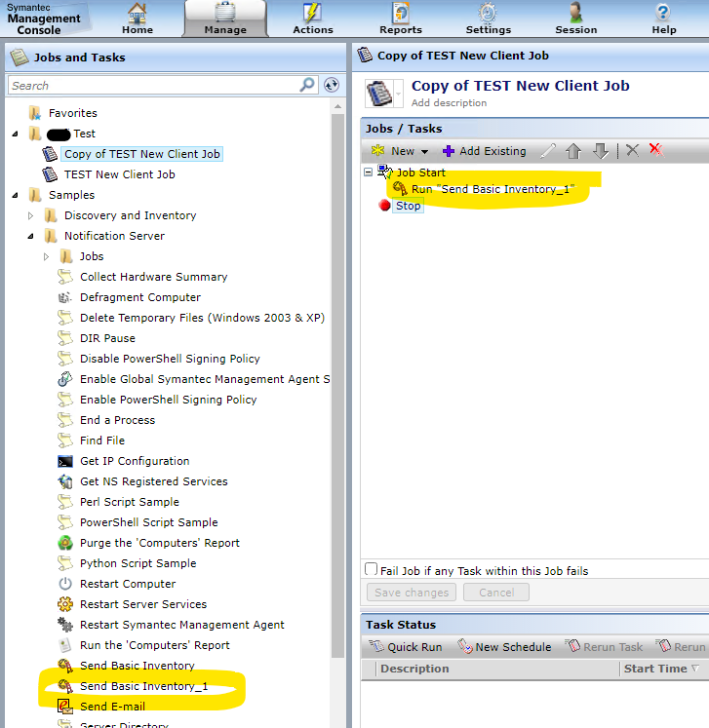Open the job icon dropdown beside title
This screenshot has height=728, width=709.
tap(399, 94)
